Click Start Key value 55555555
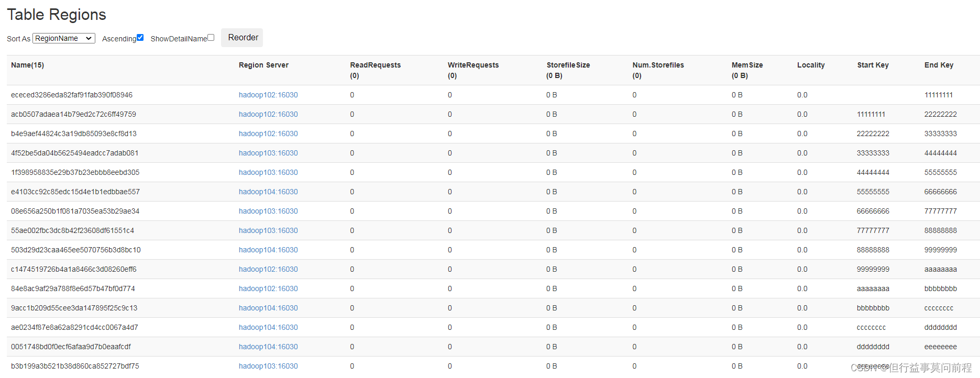Viewport: 980px width, 378px height. [x=873, y=192]
